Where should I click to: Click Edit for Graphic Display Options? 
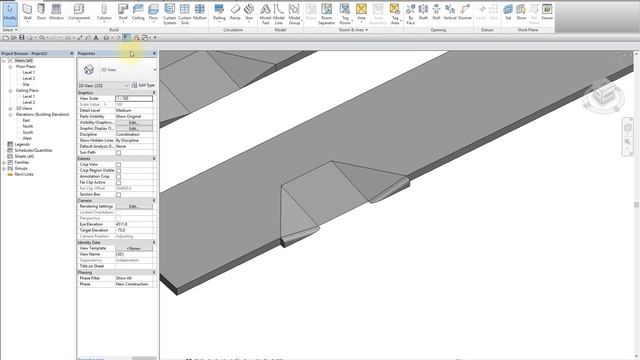click(134, 128)
